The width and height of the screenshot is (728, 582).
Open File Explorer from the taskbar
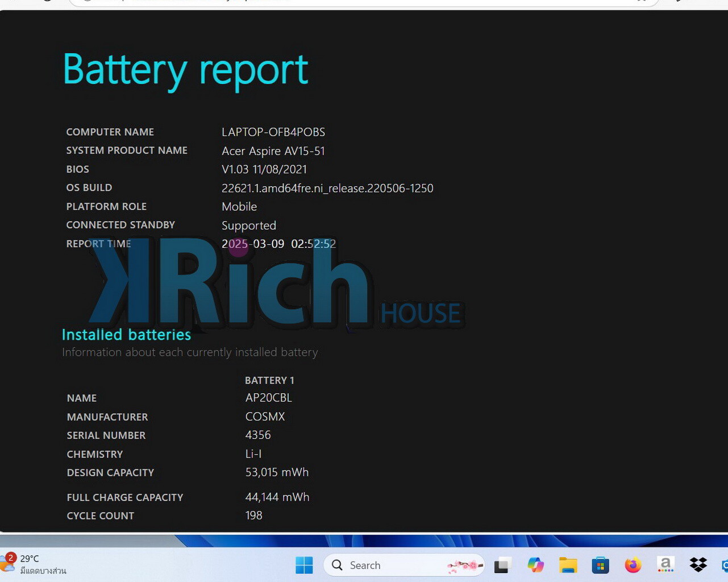(568, 565)
